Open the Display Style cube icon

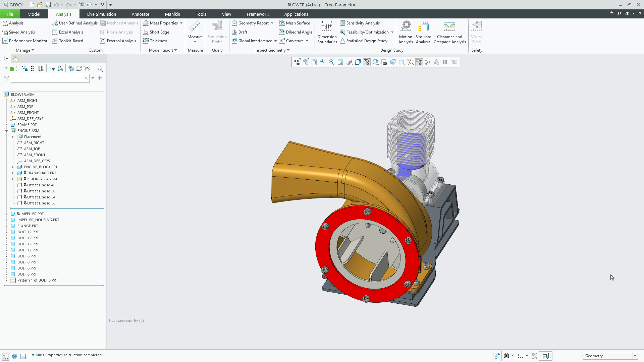point(358,62)
